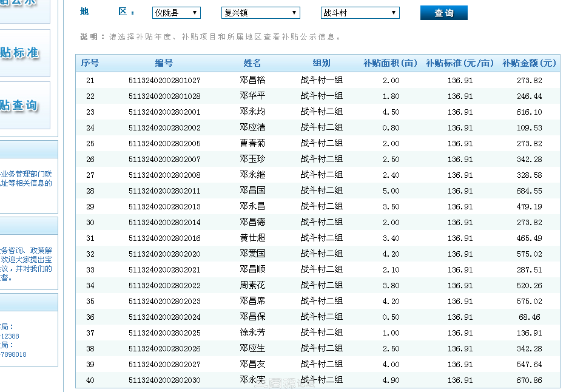This screenshot has height=392, width=569.
Task: Click the 补贴金额(元) column header
Action: click(529, 63)
